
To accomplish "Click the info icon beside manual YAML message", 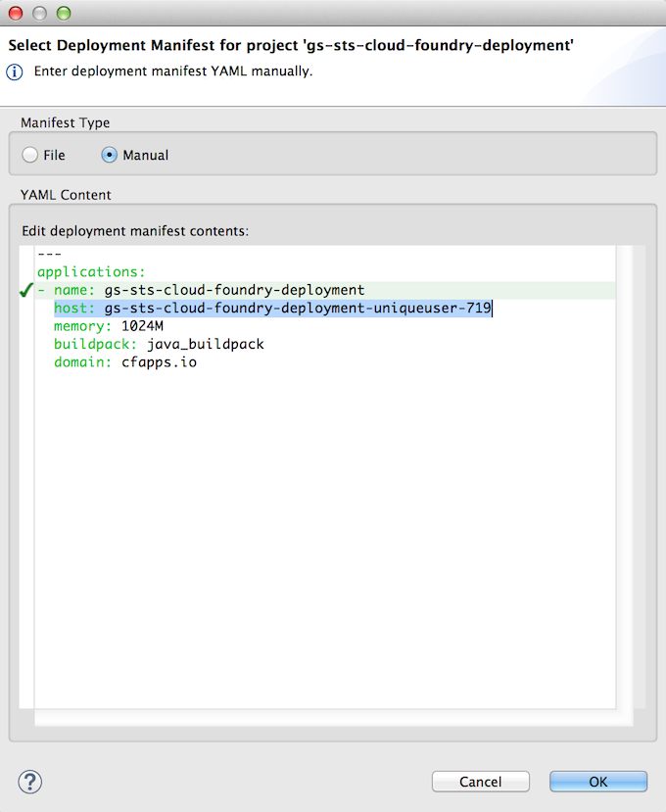I will (15, 72).
